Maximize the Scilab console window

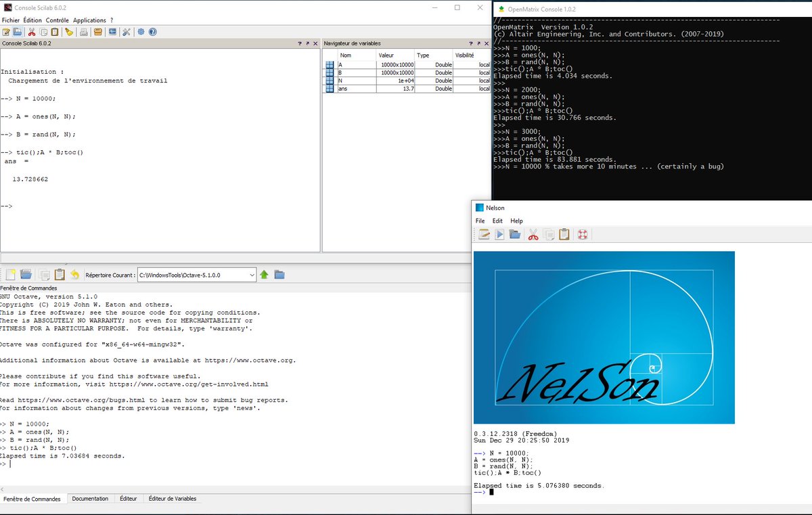(457, 7)
